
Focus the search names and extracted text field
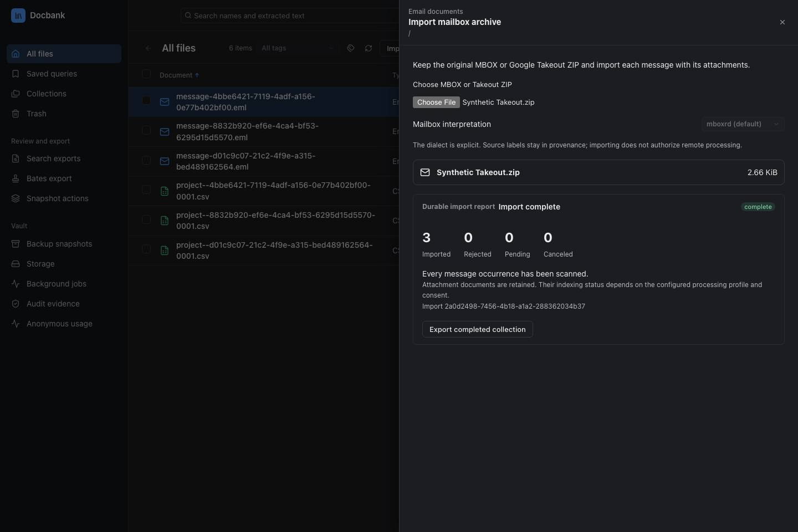pos(290,16)
